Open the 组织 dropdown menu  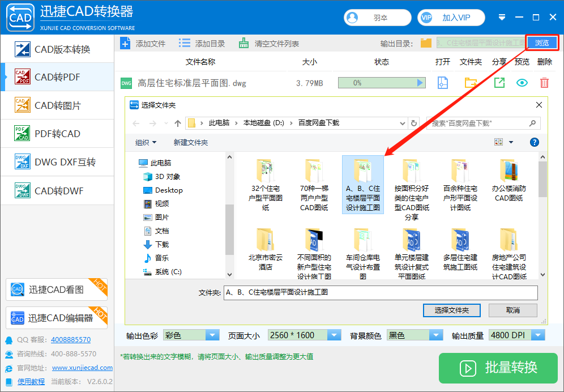click(146, 143)
